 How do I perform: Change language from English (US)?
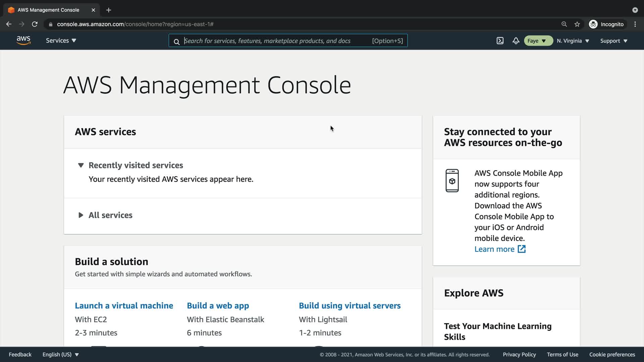coord(60,355)
